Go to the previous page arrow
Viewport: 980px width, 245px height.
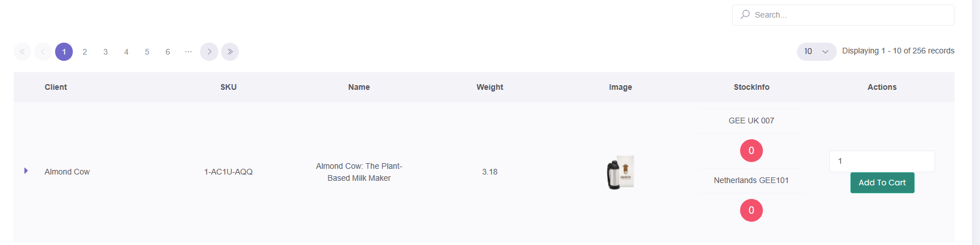43,52
